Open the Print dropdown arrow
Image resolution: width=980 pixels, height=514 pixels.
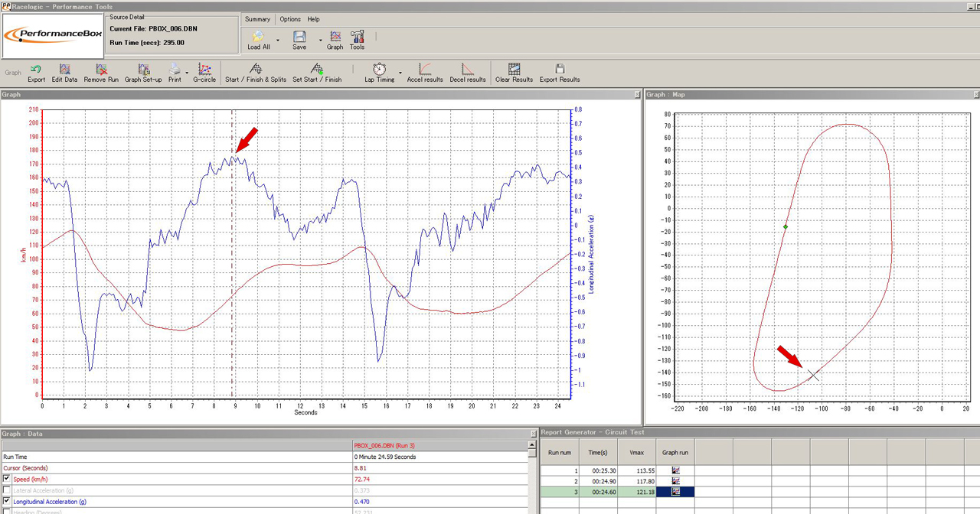(188, 73)
